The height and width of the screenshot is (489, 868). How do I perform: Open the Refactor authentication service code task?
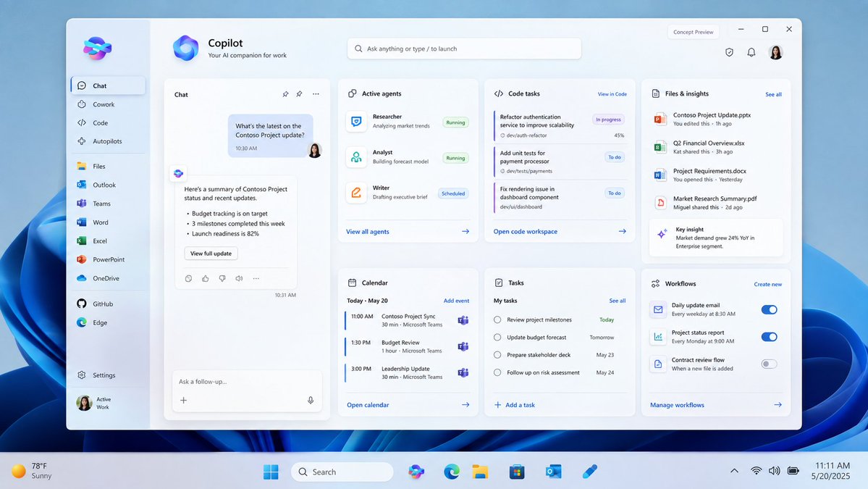560,126
